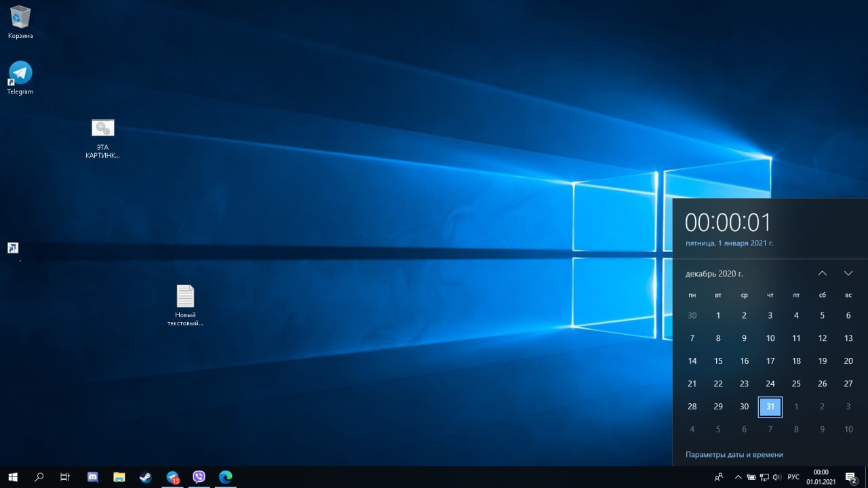Select day 14 in the calendar
Image resolution: width=868 pixels, height=488 pixels.
[692, 361]
